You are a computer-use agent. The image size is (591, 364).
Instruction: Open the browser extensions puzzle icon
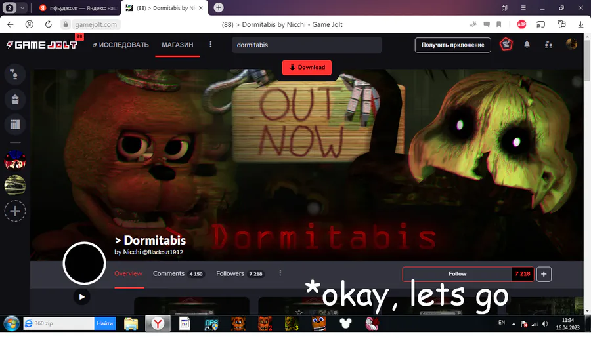click(561, 24)
